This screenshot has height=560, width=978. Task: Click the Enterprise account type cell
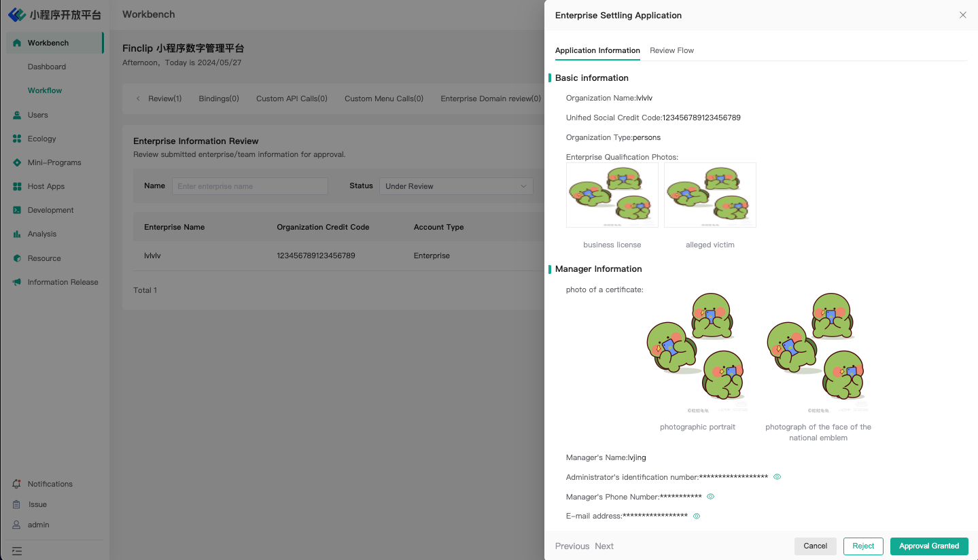(x=432, y=256)
